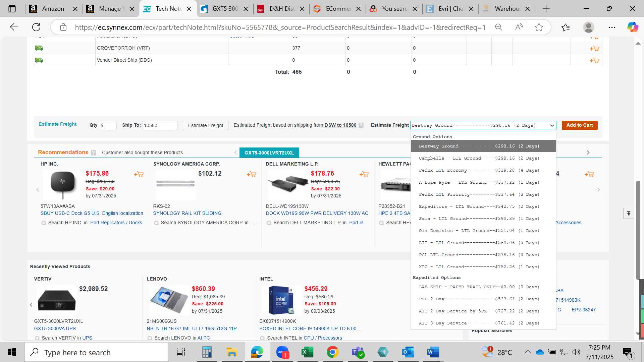
Task: Open Edge Settings and more menu
Action: pyautogui.click(x=612, y=27)
